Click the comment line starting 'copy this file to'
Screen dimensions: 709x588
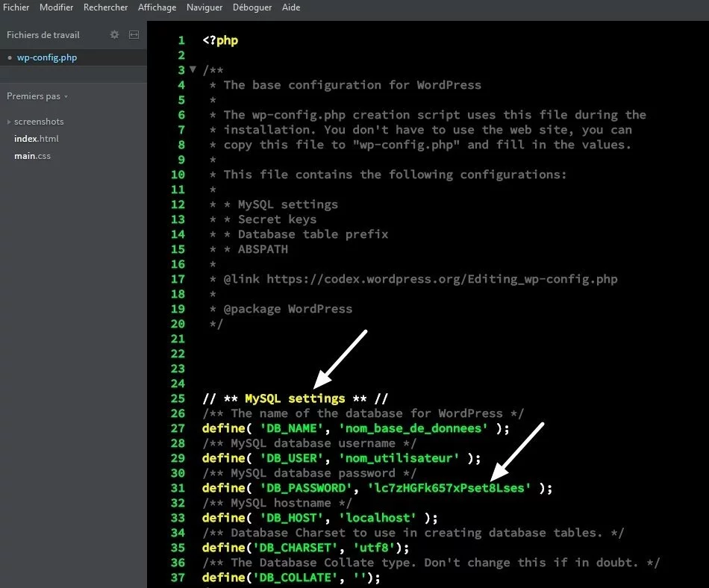click(x=428, y=145)
